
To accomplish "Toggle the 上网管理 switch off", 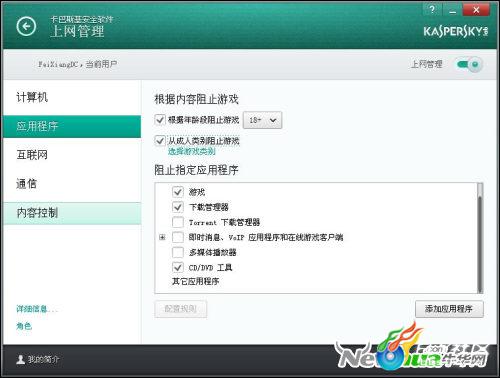I will click(469, 64).
